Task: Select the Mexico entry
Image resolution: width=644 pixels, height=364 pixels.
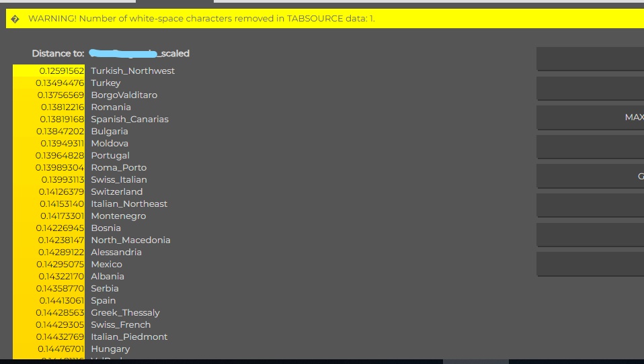Action: 106,265
